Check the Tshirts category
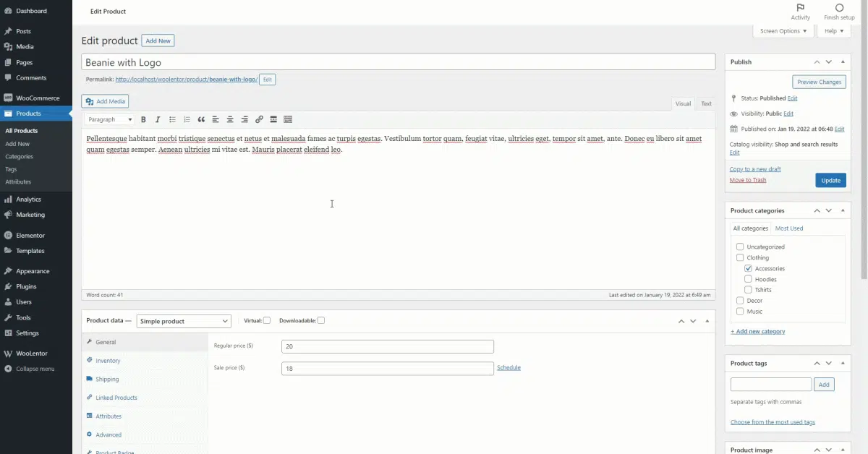Image resolution: width=868 pixels, height=454 pixels. pos(749,290)
